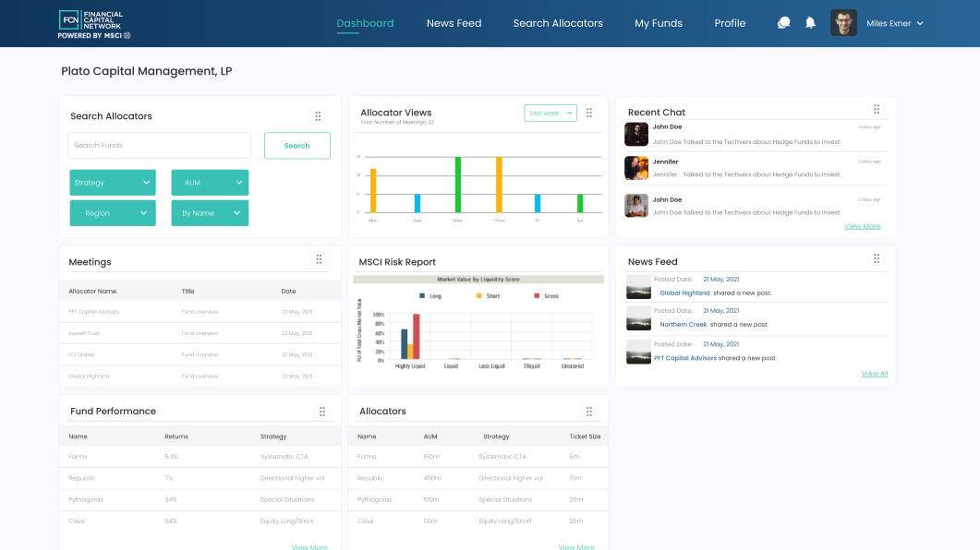Click the Allocator Views panel grip icon
This screenshot has width=980, height=550.
click(589, 113)
